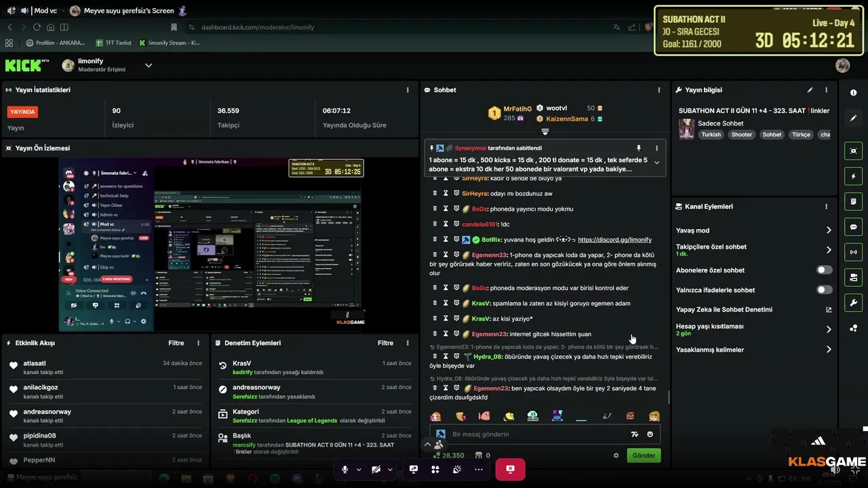Expand Hesap yaşı kısıtlaması settings
868x488 pixels.
[x=829, y=329]
